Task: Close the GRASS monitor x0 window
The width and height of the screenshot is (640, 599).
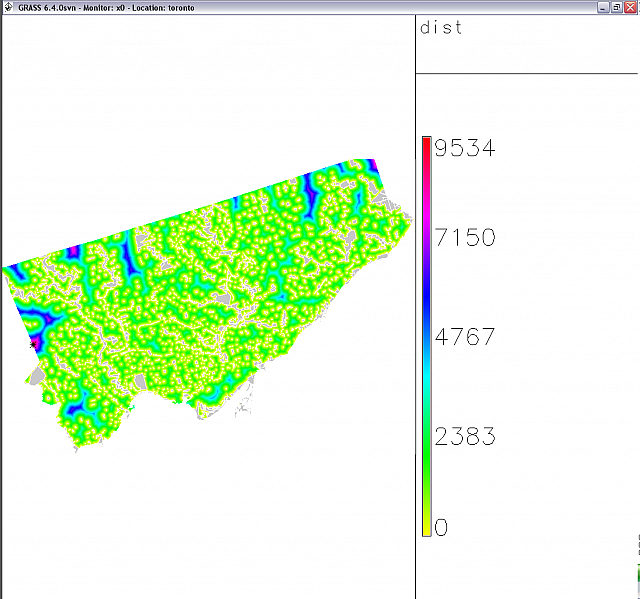Action: click(630, 7)
